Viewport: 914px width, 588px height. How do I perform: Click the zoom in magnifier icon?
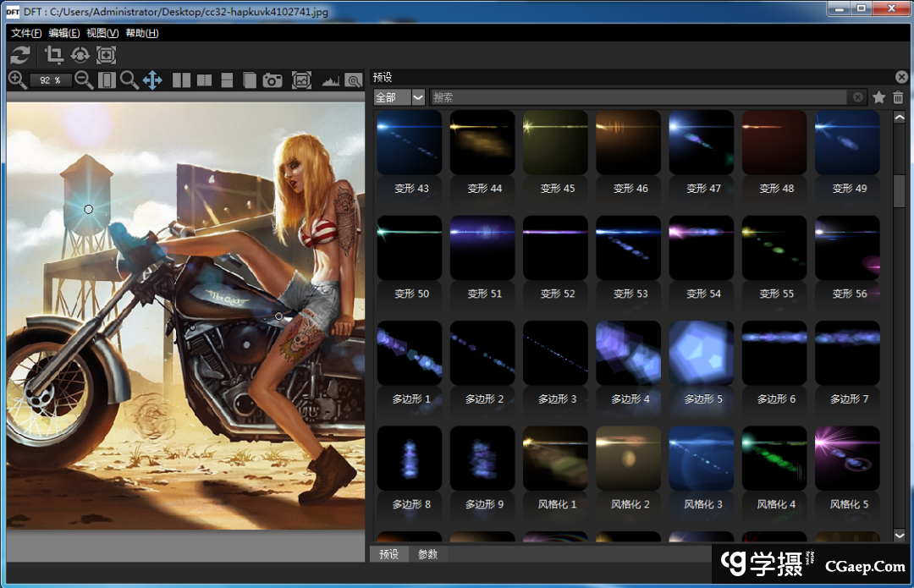(x=17, y=80)
